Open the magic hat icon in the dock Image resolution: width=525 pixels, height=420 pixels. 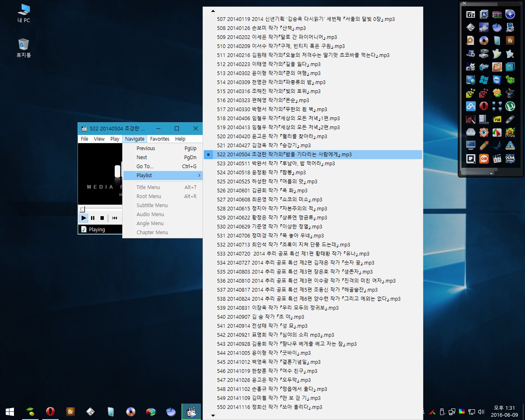pos(510,93)
